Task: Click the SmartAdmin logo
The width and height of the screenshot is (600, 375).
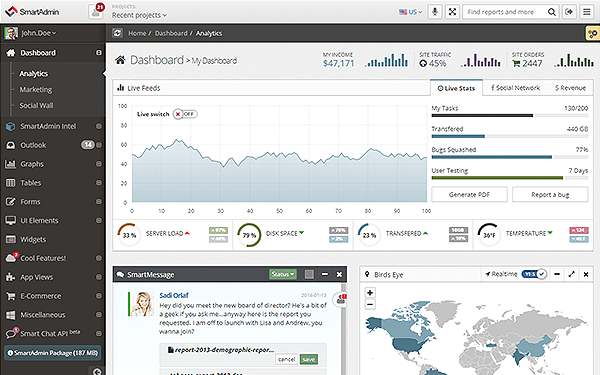Action: click(32, 12)
